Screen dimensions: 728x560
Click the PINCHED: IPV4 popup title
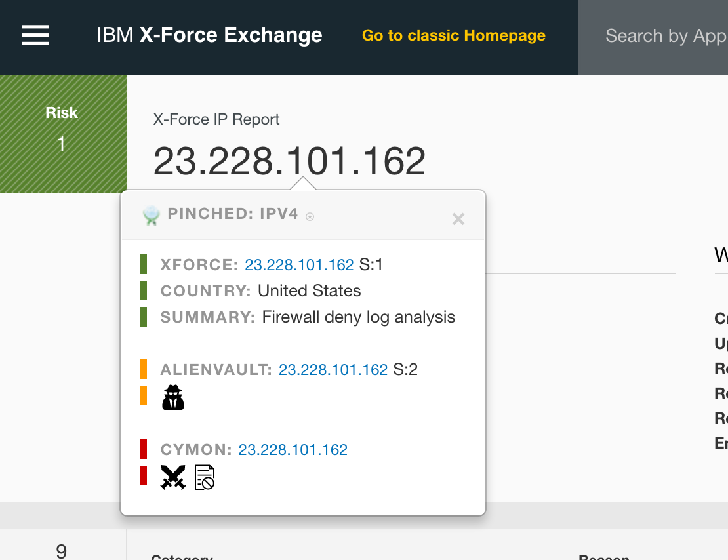(x=233, y=214)
